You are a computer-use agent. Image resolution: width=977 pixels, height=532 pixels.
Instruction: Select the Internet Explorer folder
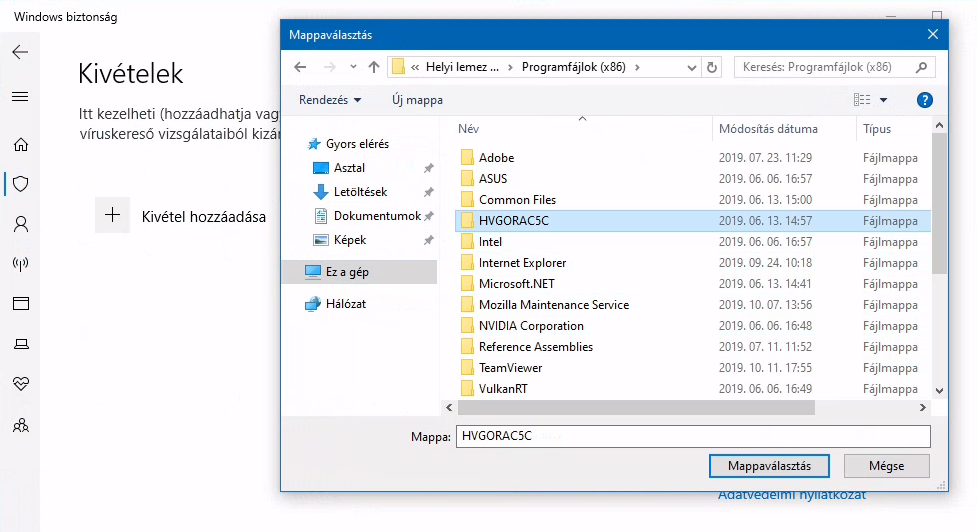pyautogui.click(x=522, y=263)
